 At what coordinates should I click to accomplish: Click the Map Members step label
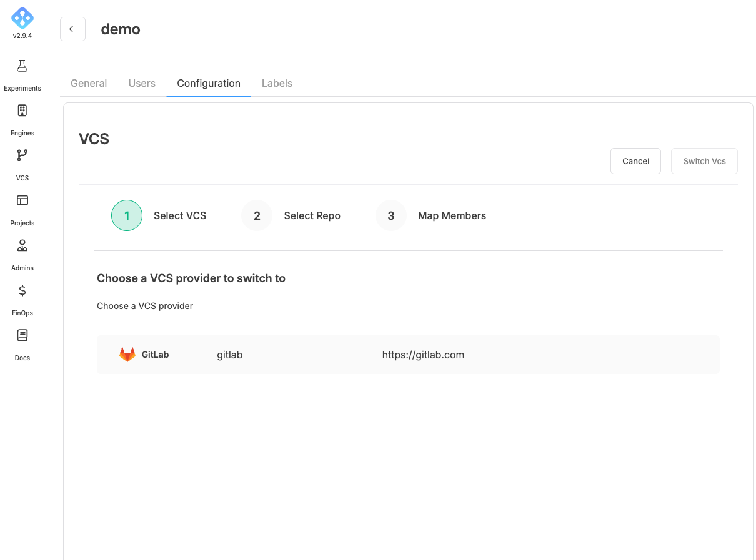click(x=452, y=215)
